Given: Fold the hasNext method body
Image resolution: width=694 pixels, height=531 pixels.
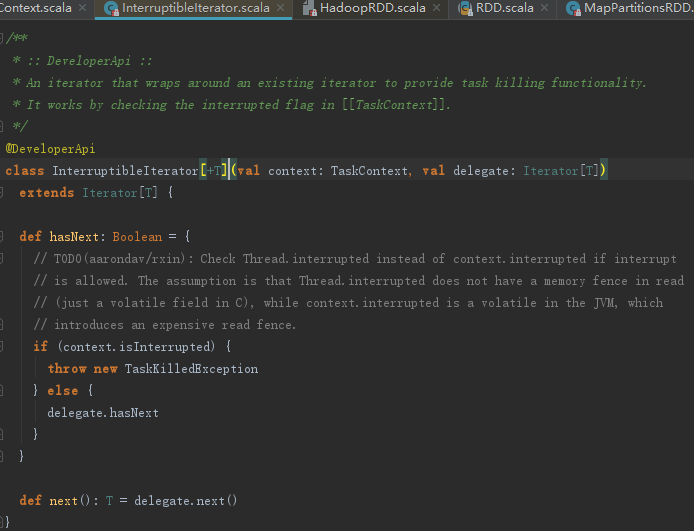Looking at the screenshot, I should click(x=1, y=237).
